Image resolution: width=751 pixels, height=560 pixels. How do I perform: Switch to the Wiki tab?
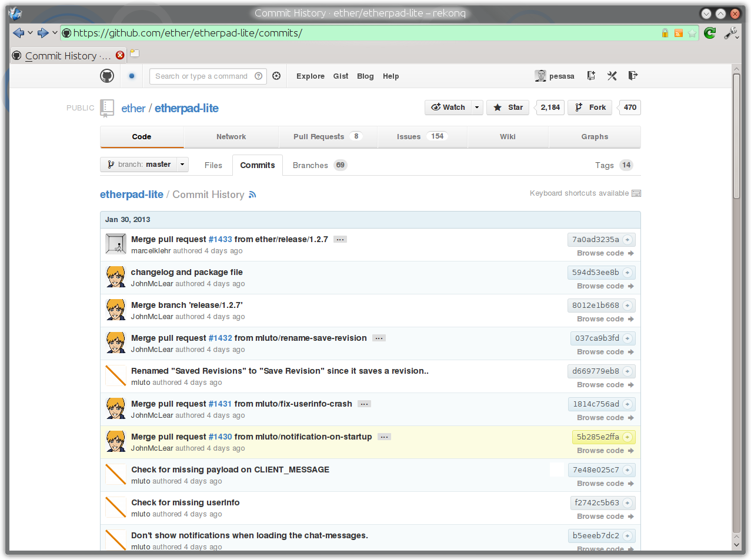(x=508, y=136)
